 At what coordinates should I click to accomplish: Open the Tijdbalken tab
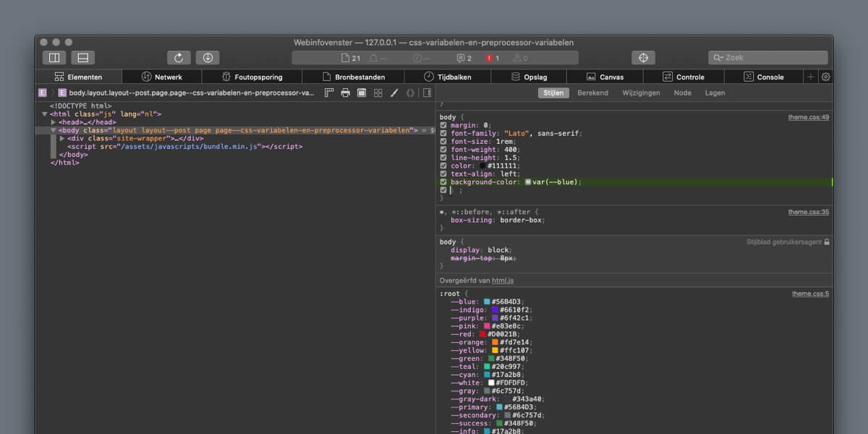448,77
